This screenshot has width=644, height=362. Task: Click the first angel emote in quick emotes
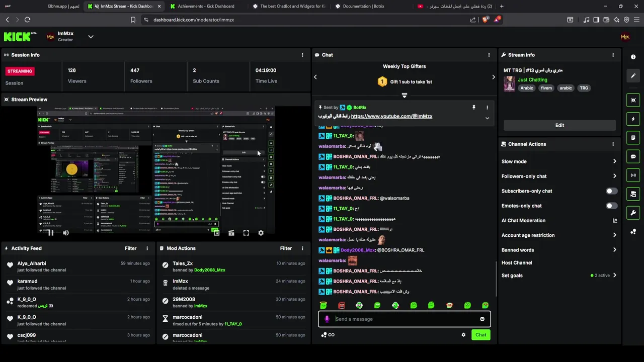[x=324, y=305]
